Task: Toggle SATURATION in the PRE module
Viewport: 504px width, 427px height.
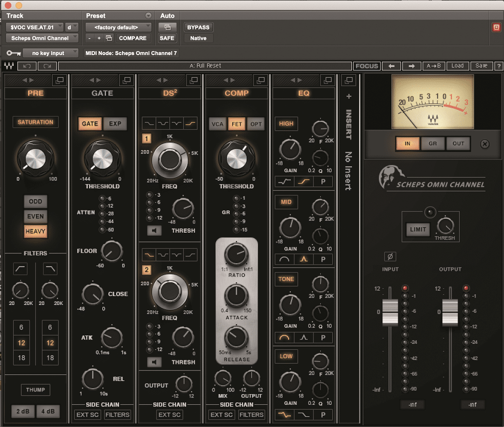Action: click(x=35, y=122)
